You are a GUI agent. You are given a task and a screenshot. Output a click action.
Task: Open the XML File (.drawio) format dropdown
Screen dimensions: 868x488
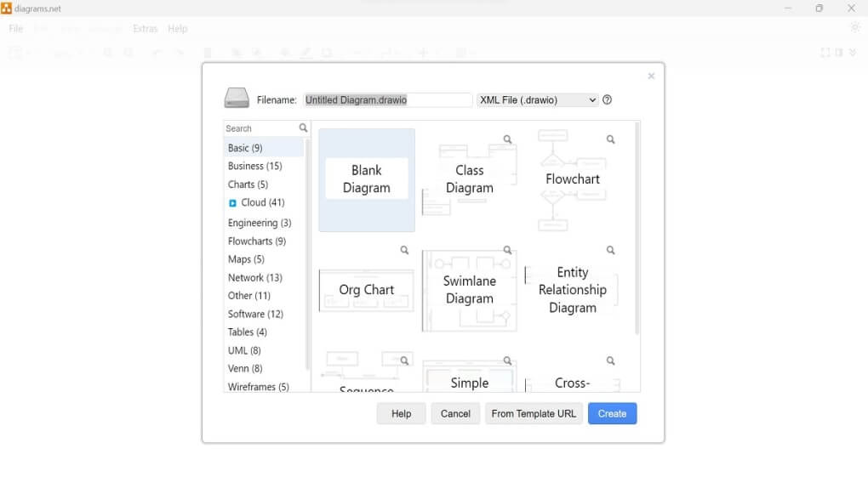tap(538, 99)
